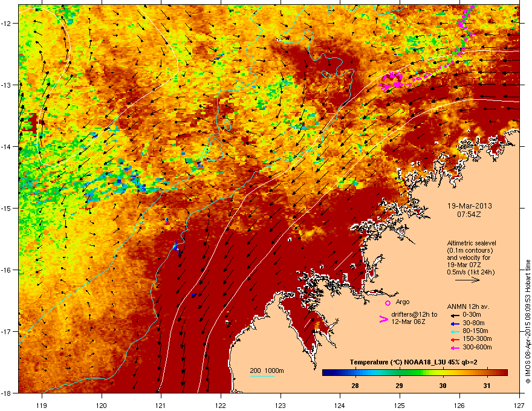Viewport: 532px width, 411px height.
Task: Click the 'drifters@12h to' legend text
Action: coord(414,315)
